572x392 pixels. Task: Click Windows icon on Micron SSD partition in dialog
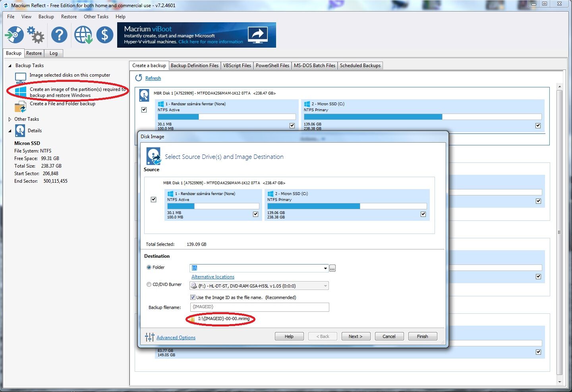click(271, 194)
